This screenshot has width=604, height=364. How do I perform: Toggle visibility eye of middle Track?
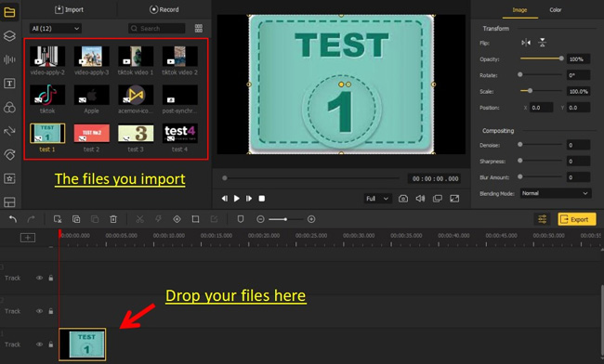coord(39,311)
